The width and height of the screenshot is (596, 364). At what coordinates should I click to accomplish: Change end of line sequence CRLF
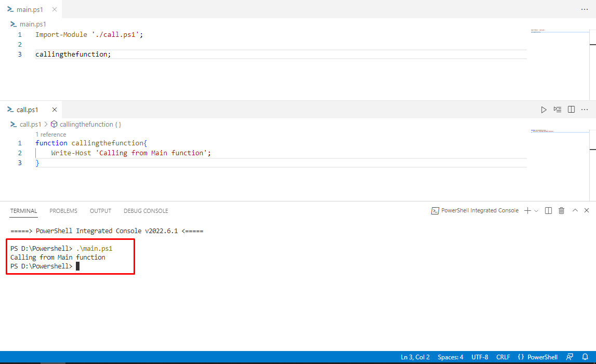point(503,357)
